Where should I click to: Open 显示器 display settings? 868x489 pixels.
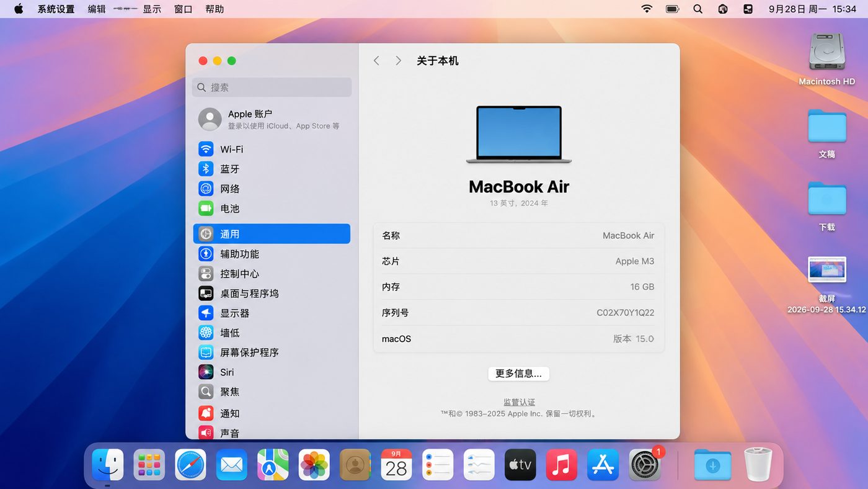(x=272, y=313)
